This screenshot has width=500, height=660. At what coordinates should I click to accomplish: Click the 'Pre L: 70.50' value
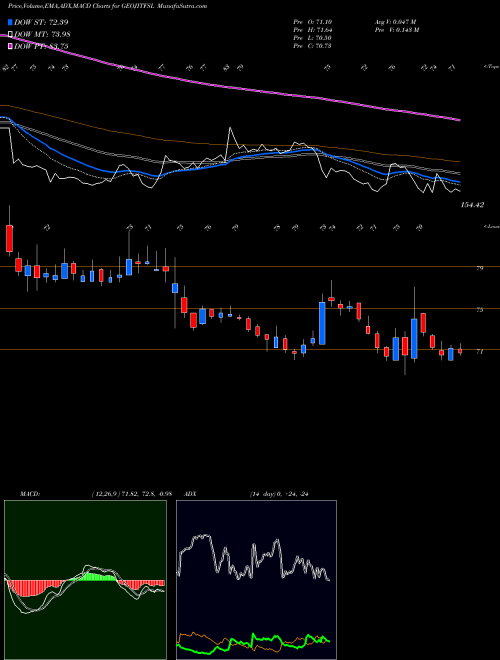(313, 38)
